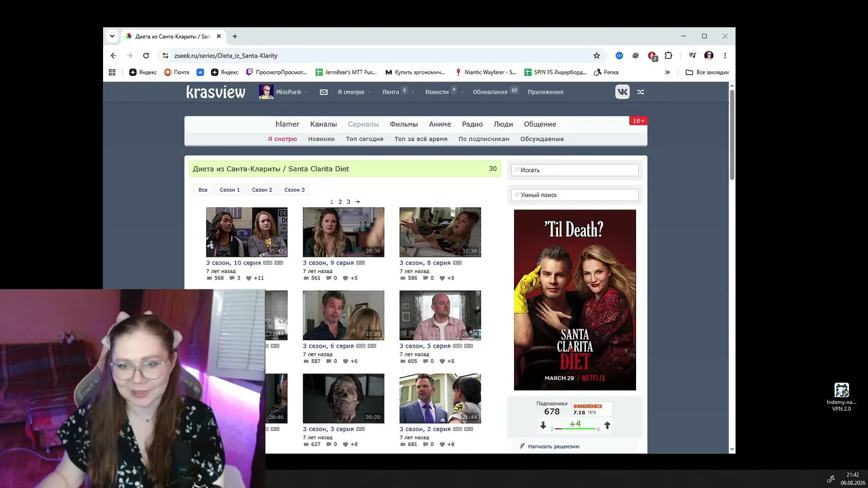Open the Chrome three-dot menu

point(725,56)
